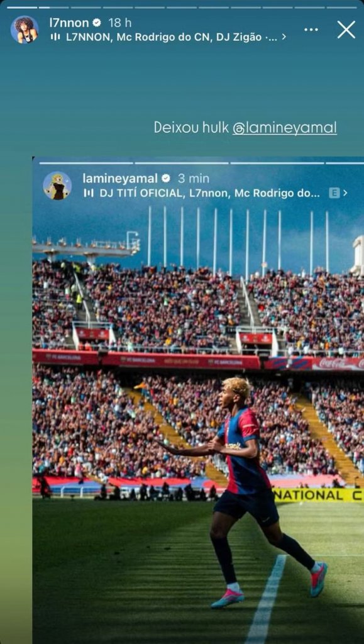364x644 pixels.
Task: Tap the 18 h timestamp
Action: point(120,23)
